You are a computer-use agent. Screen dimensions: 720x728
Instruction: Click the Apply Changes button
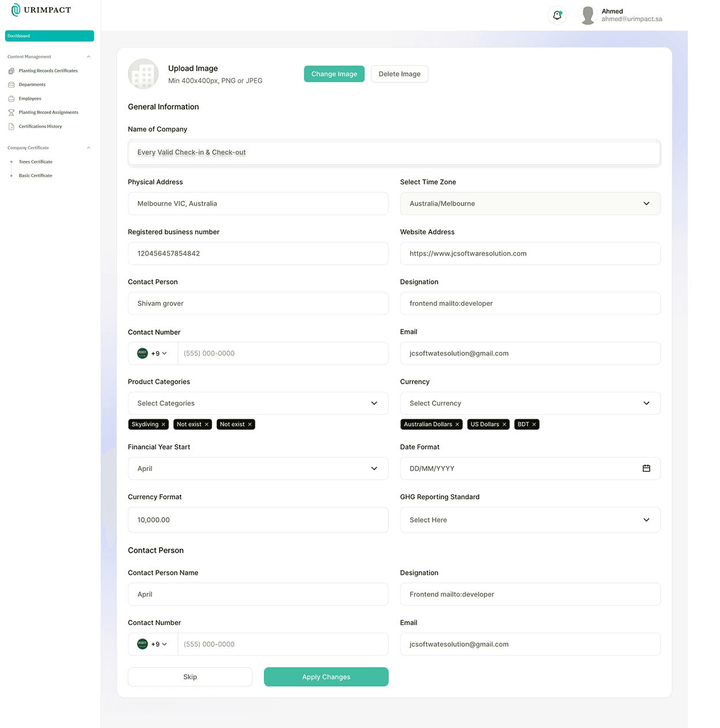point(326,677)
